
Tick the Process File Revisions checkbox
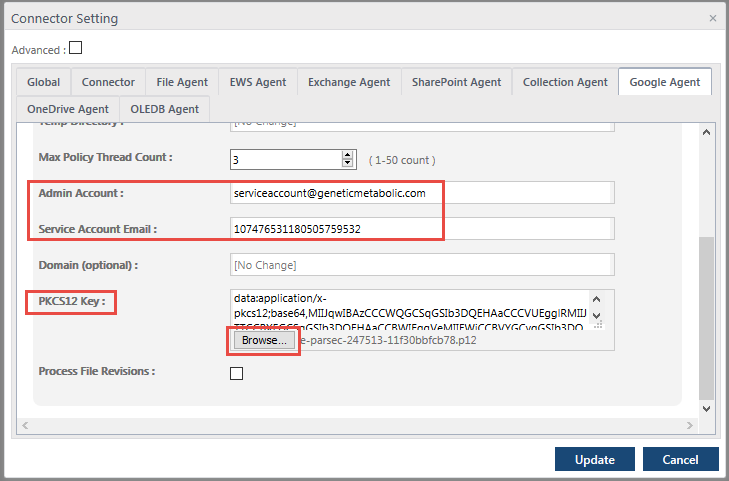(x=236, y=373)
